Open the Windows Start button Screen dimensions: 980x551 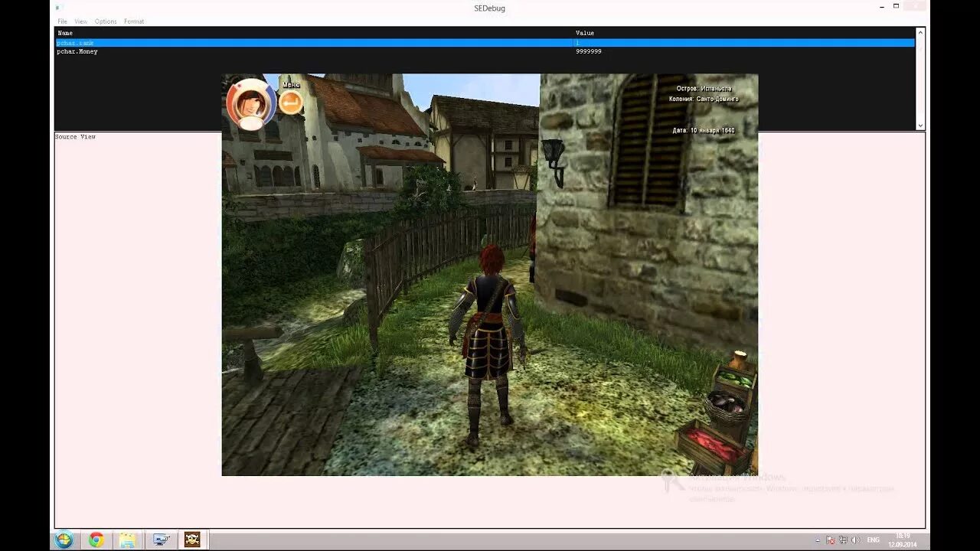[x=64, y=540]
